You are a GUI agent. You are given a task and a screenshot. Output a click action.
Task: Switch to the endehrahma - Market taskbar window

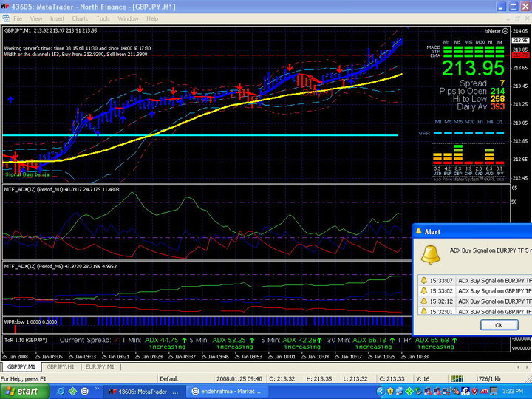pyautogui.click(x=228, y=392)
